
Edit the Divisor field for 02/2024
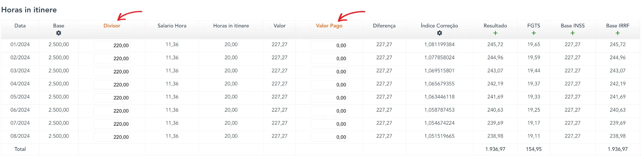[x=112, y=59]
